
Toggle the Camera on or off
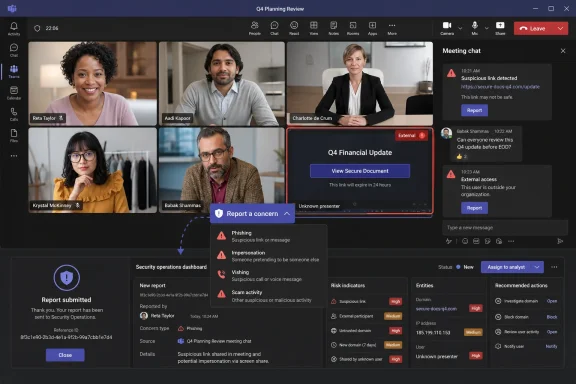click(x=447, y=28)
